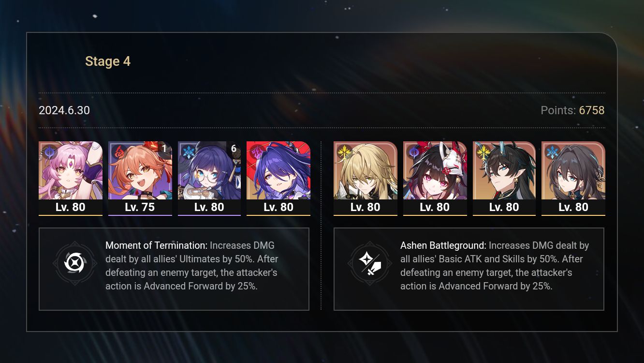Select the fox-mask character portrait

pyautogui.click(x=435, y=170)
